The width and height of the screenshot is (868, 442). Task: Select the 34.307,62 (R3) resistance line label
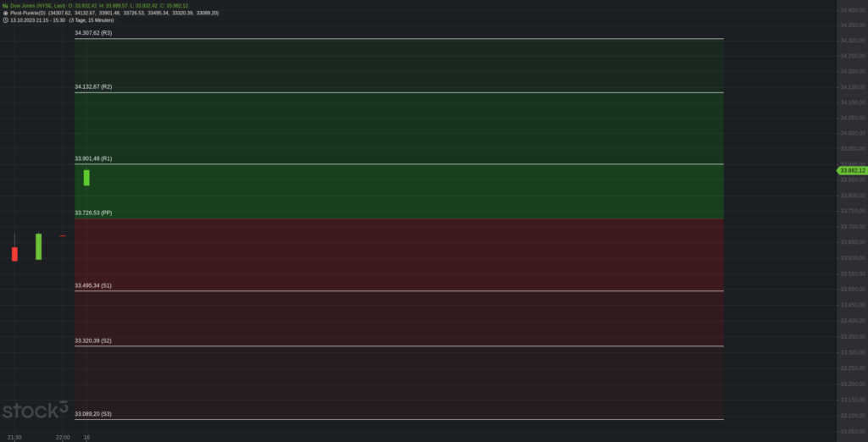(93, 33)
